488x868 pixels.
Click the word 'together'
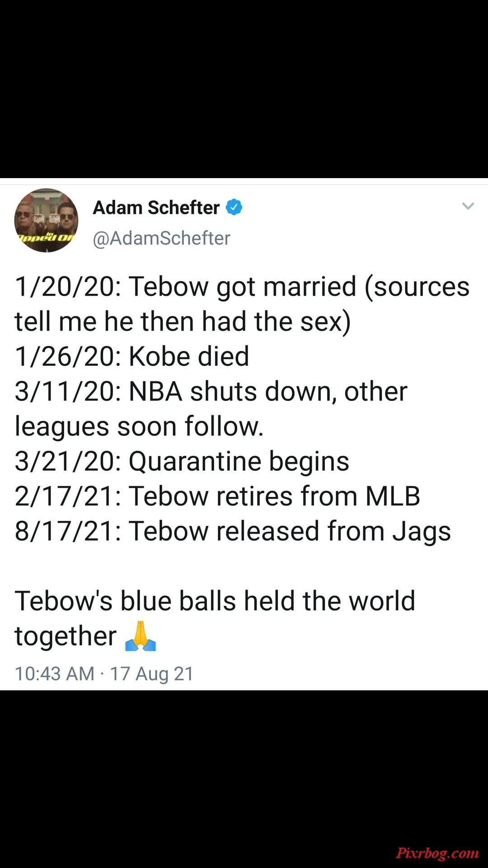(66, 636)
